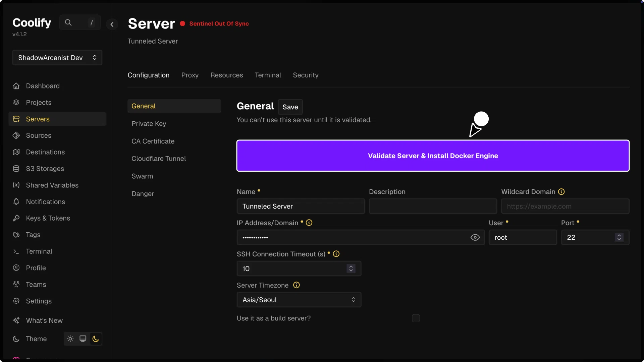The height and width of the screenshot is (362, 644).
Task: Click the quick search box
Action: 80,22
